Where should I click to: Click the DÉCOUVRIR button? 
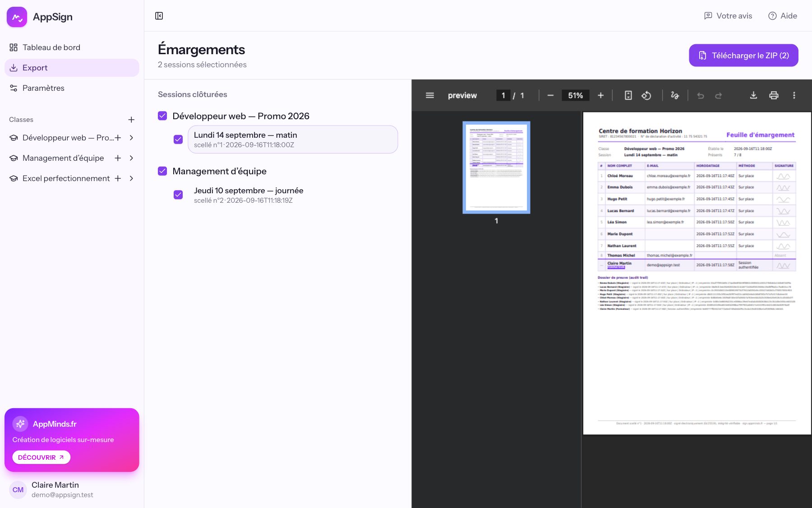pyautogui.click(x=41, y=457)
